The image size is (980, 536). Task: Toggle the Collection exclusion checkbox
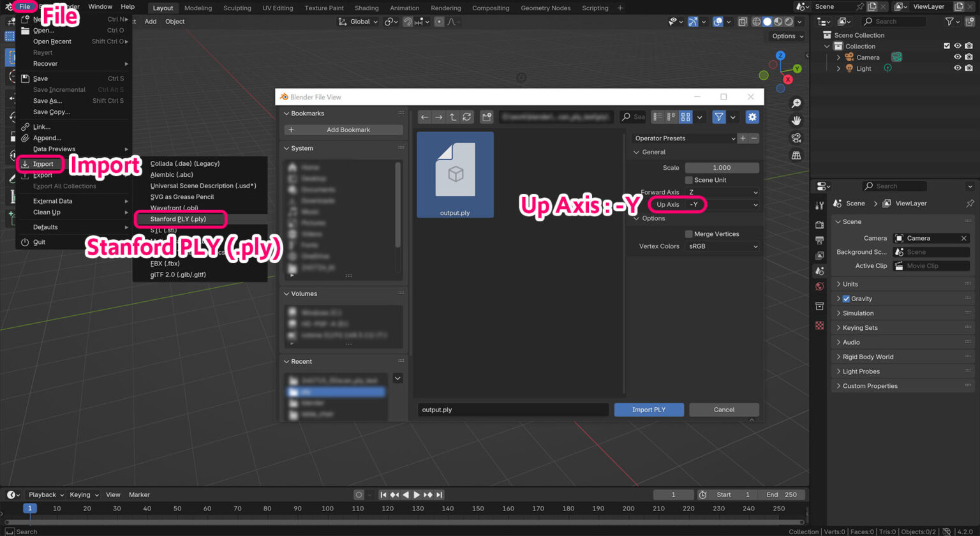[x=947, y=45]
